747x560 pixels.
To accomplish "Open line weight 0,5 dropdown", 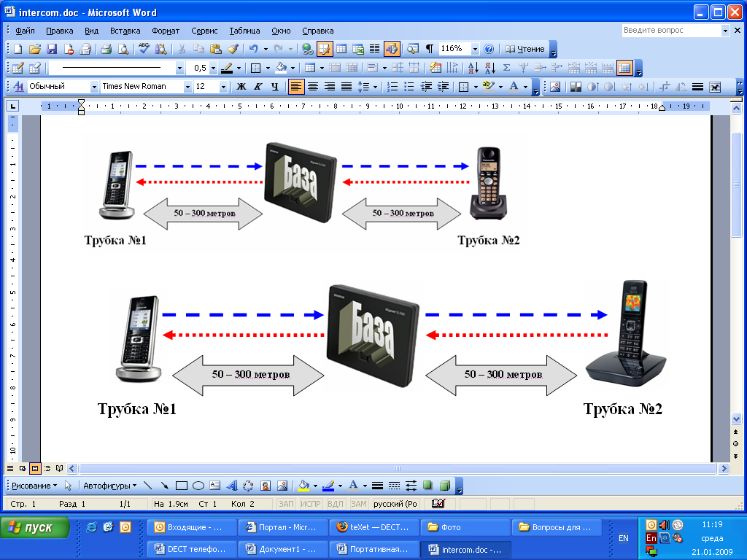I will [x=213, y=68].
